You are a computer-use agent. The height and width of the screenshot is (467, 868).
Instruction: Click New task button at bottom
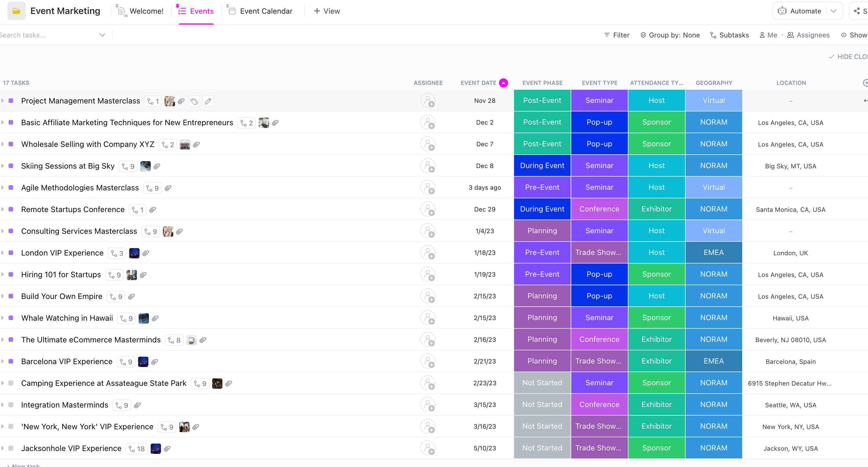point(23,465)
